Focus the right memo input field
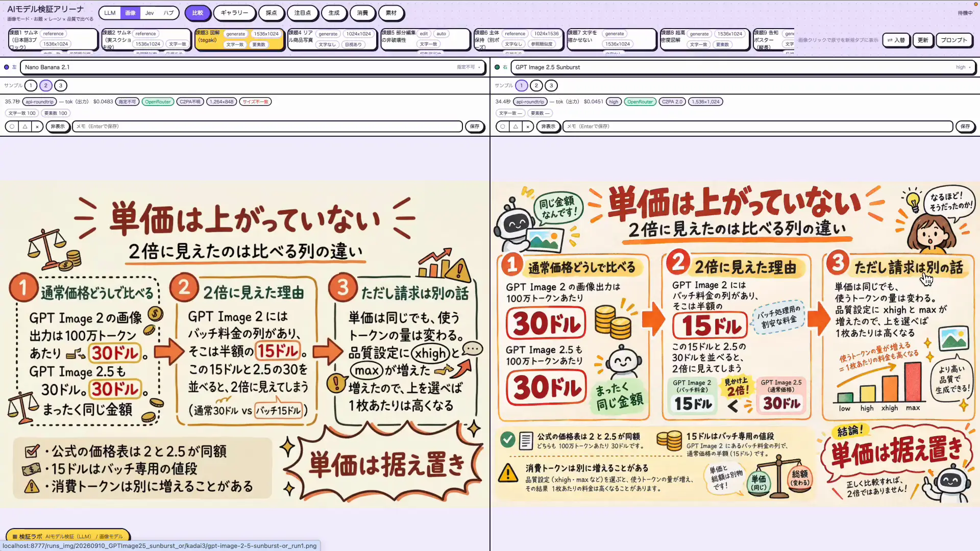This screenshot has width=980, height=551. pyautogui.click(x=757, y=127)
